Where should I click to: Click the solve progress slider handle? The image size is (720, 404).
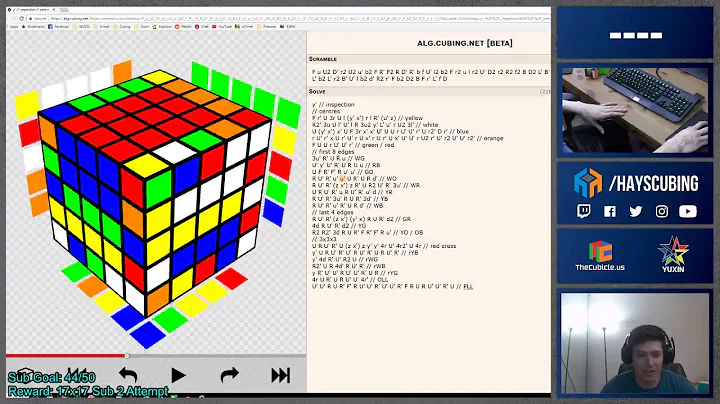click(127, 355)
